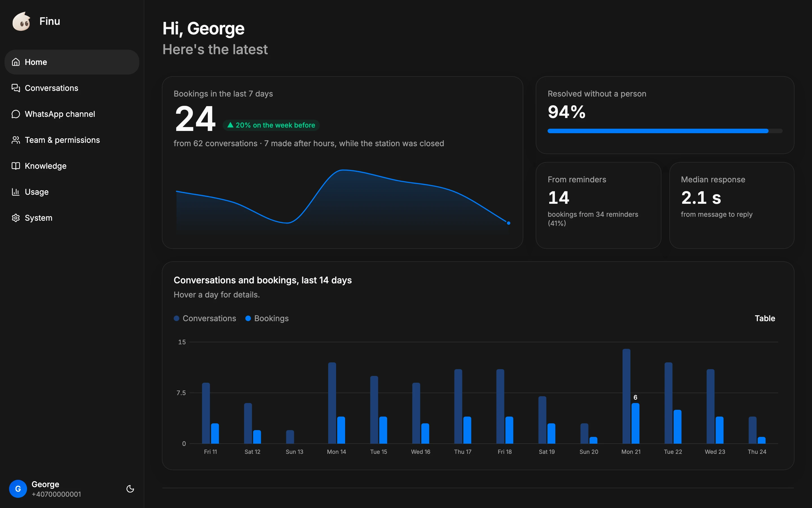Click the Wed 16 axis label
Viewport: 812px width, 508px height.
point(420,452)
